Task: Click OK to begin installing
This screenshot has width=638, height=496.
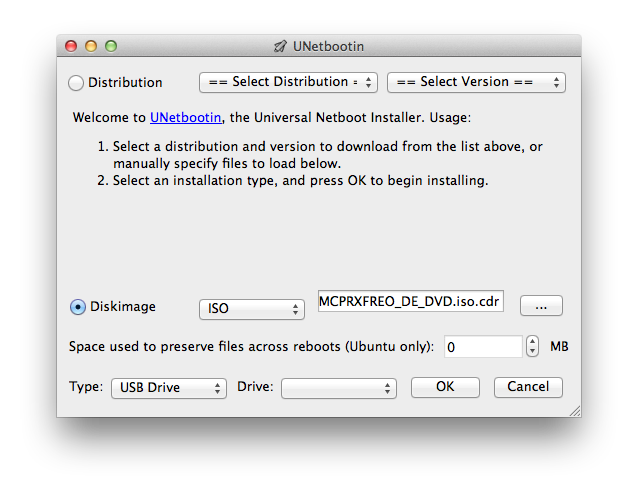Action: point(445,387)
